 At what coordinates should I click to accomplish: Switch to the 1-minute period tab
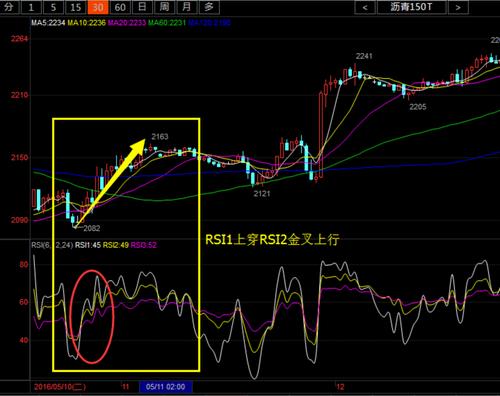pos(31,7)
